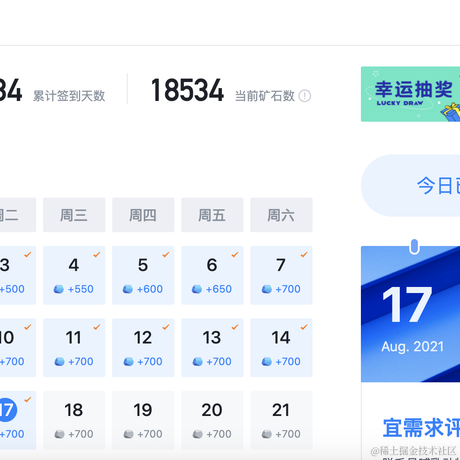
Task: Click the orange checkmark on day 13
Action: coord(235,327)
